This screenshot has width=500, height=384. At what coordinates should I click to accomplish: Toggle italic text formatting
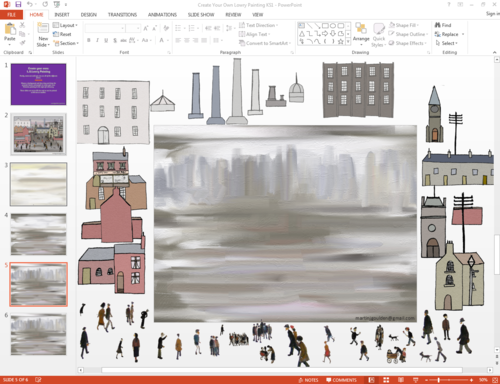coord(97,40)
